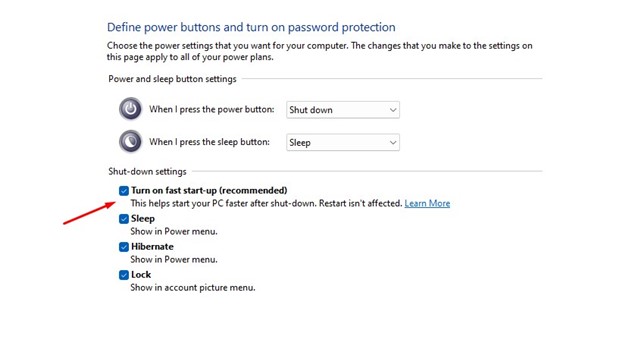Click the power button icon

(x=130, y=109)
